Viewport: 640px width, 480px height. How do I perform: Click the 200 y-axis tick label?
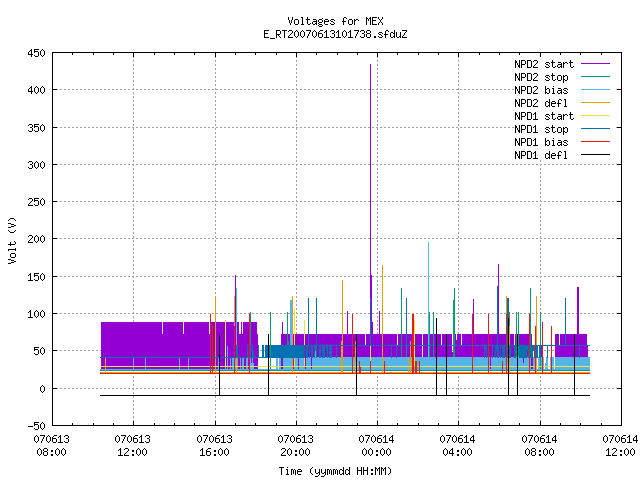[x=36, y=239]
